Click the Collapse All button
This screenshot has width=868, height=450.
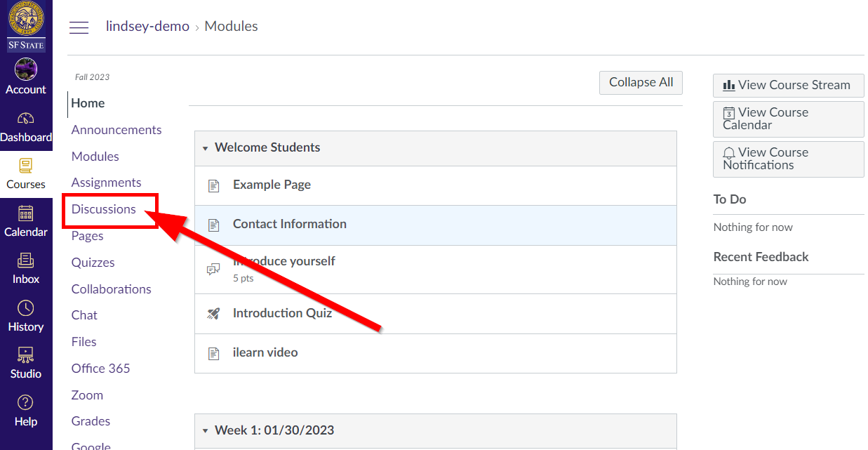click(641, 82)
